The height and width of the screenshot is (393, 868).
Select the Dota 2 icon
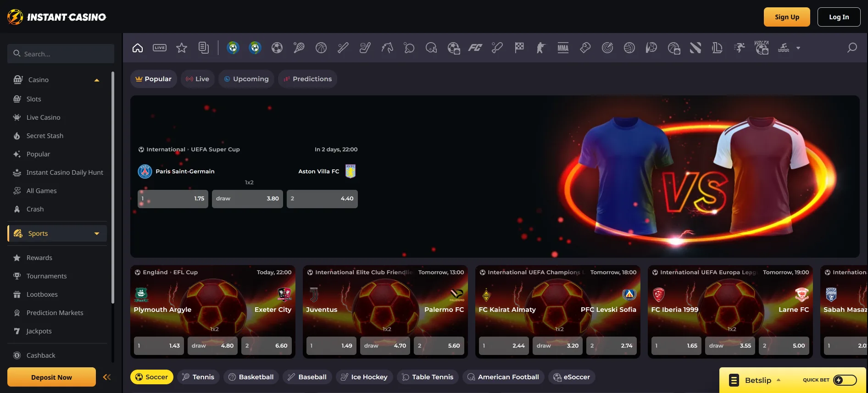696,48
